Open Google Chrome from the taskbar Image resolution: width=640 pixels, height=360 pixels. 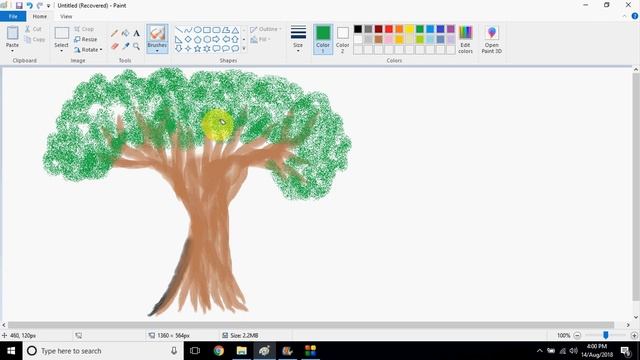click(x=219, y=351)
